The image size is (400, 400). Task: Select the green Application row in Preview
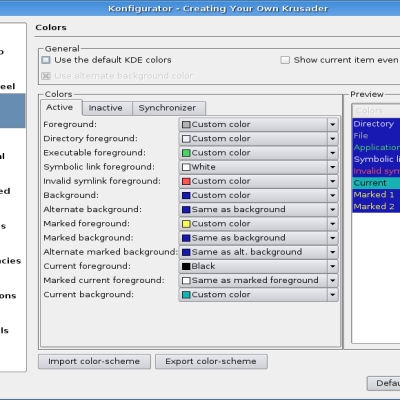coord(376,147)
